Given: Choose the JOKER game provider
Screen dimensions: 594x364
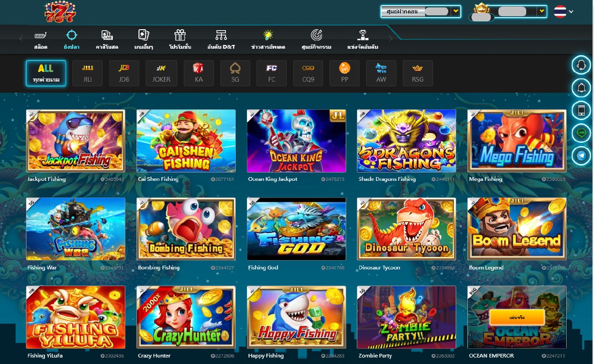Looking at the screenshot, I should tap(161, 73).
